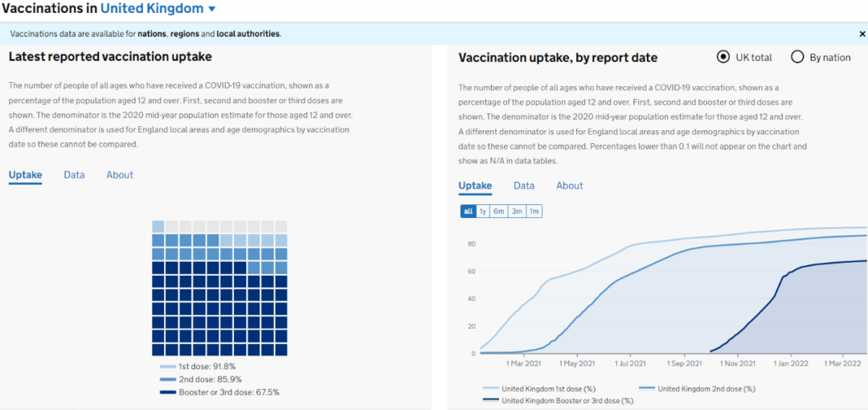The image size is (868, 410).
Task: Set chart range to 1m
Action: click(534, 211)
